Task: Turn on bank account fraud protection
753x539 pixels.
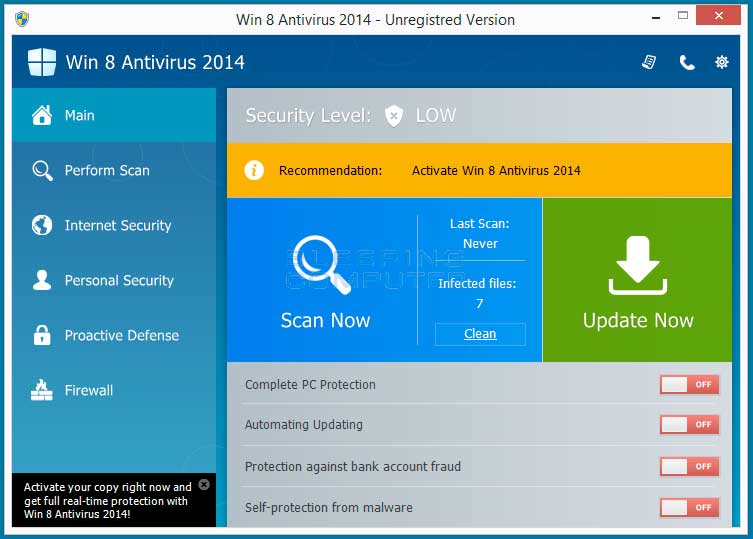Action: [x=689, y=466]
